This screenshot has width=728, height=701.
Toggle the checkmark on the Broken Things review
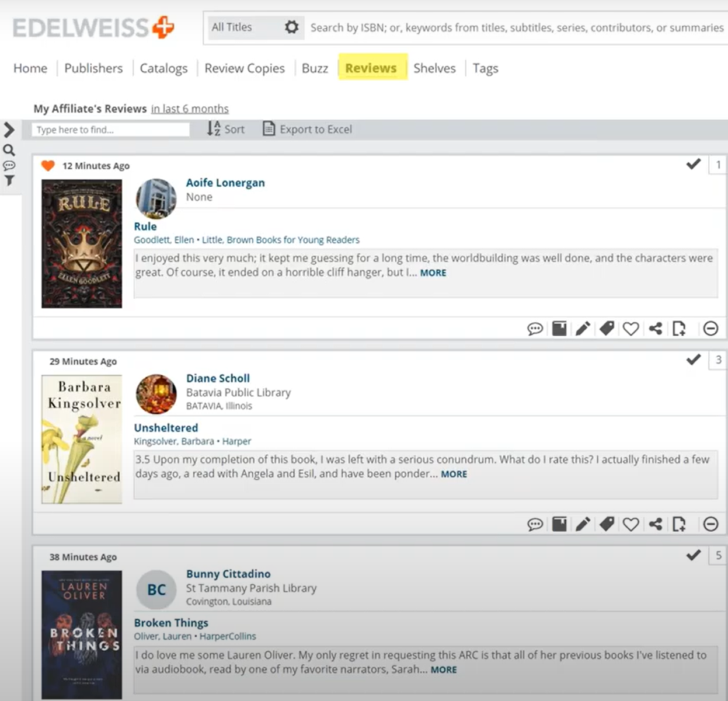pyautogui.click(x=694, y=555)
